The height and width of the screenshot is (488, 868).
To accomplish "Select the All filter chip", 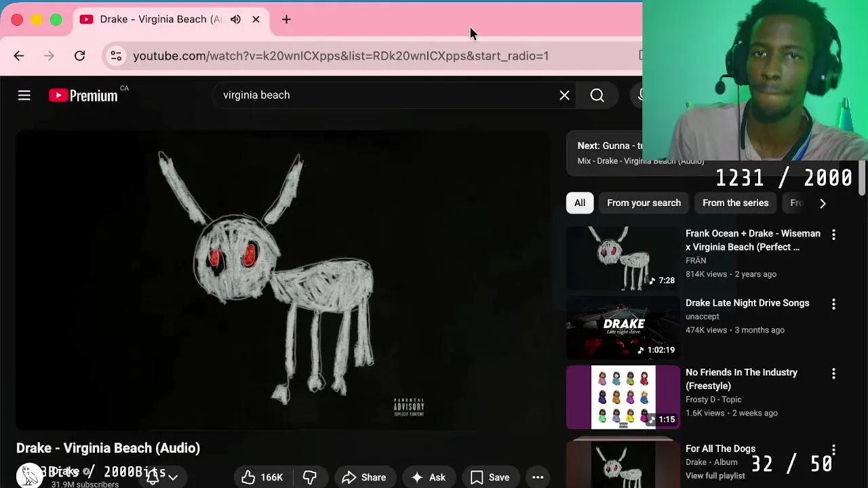I will point(580,203).
